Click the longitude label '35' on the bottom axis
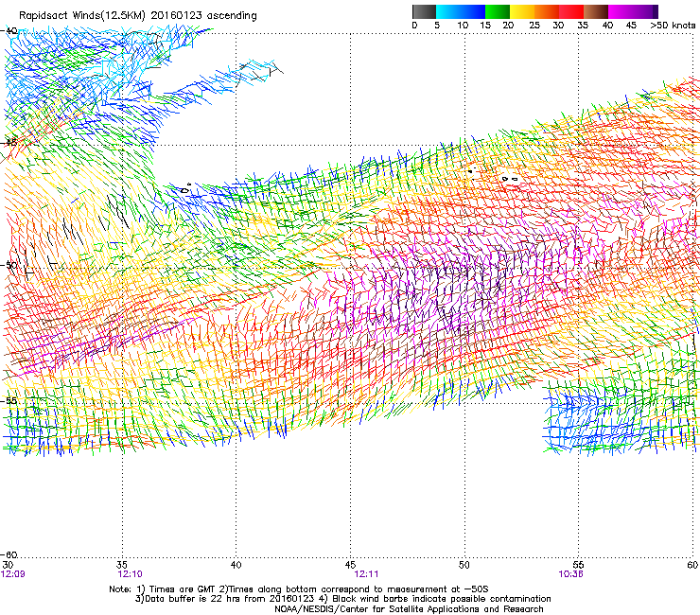 (x=122, y=565)
